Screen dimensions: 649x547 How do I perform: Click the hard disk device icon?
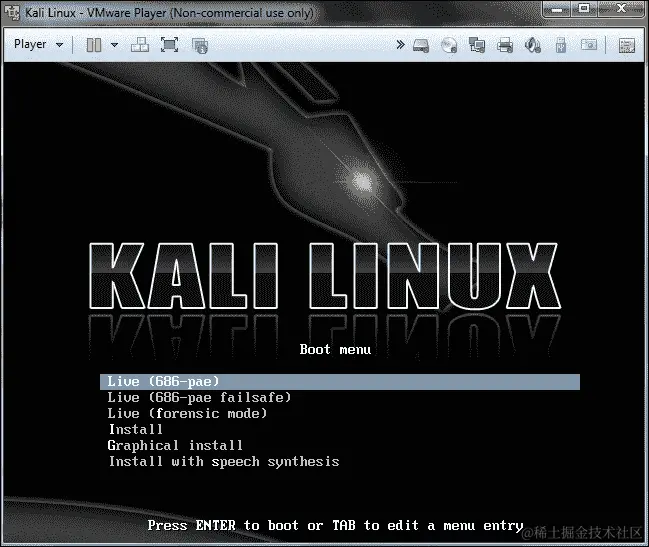pos(421,46)
